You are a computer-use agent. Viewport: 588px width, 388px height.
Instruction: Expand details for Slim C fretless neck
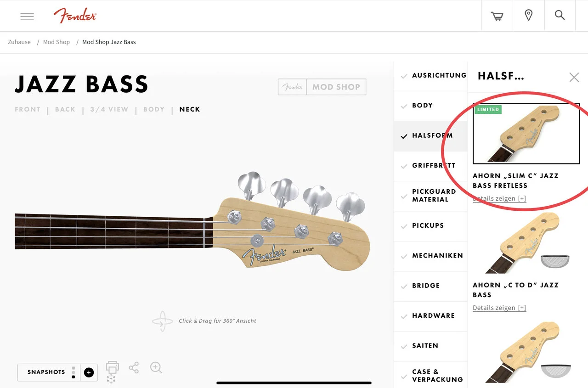point(499,199)
